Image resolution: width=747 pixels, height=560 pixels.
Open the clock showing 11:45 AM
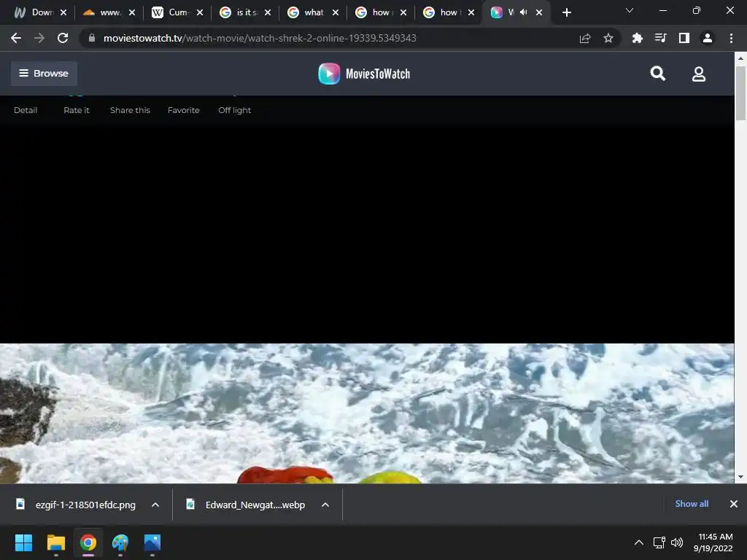[713, 542]
